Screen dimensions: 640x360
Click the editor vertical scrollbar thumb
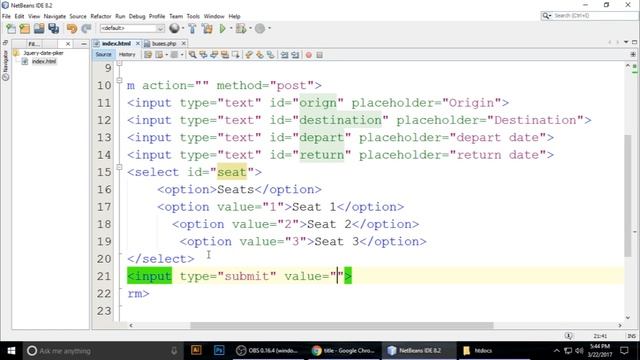(x=628, y=196)
